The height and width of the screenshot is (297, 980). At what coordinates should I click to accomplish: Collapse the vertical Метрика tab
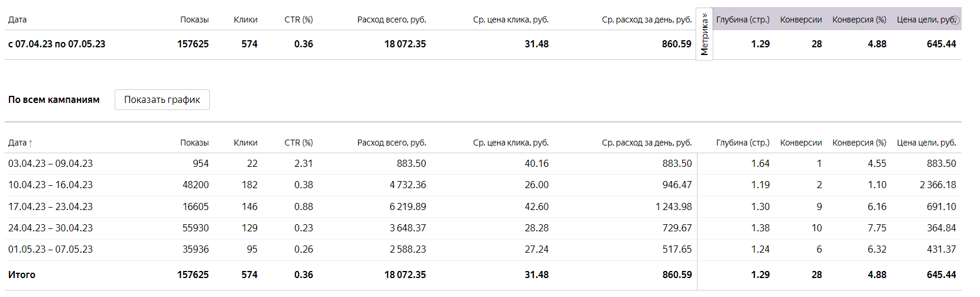coord(704,34)
